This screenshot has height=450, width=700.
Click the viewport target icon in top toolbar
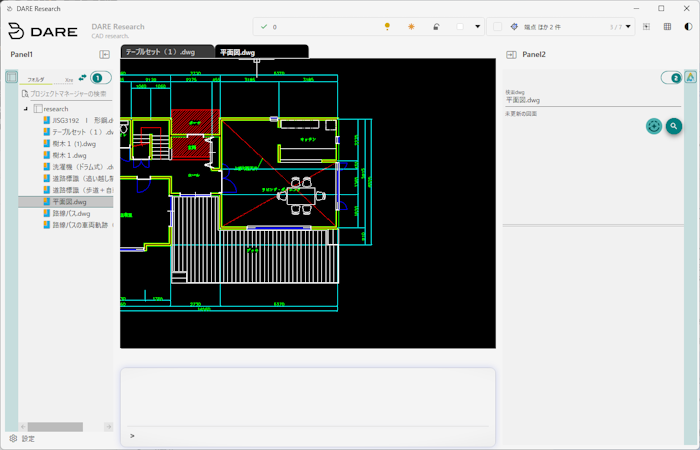coord(646,27)
